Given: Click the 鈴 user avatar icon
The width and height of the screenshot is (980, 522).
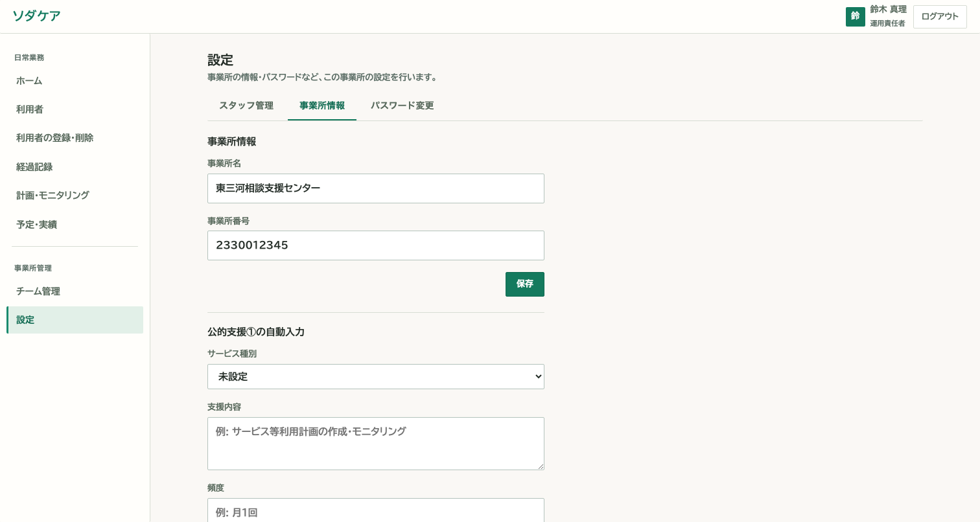Looking at the screenshot, I should pos(855,17).
